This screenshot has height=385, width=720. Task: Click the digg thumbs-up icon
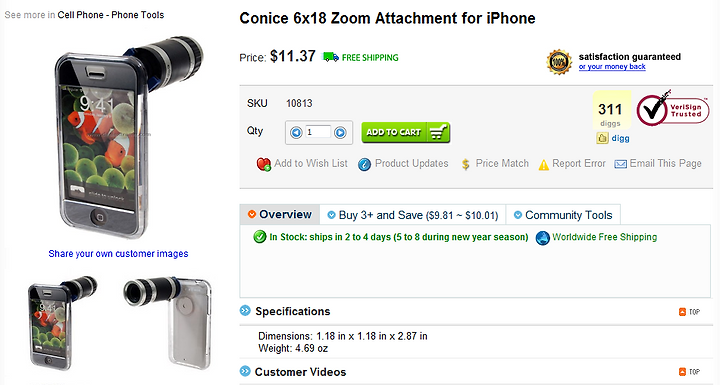pyautogui.click(x=602, y=138)
